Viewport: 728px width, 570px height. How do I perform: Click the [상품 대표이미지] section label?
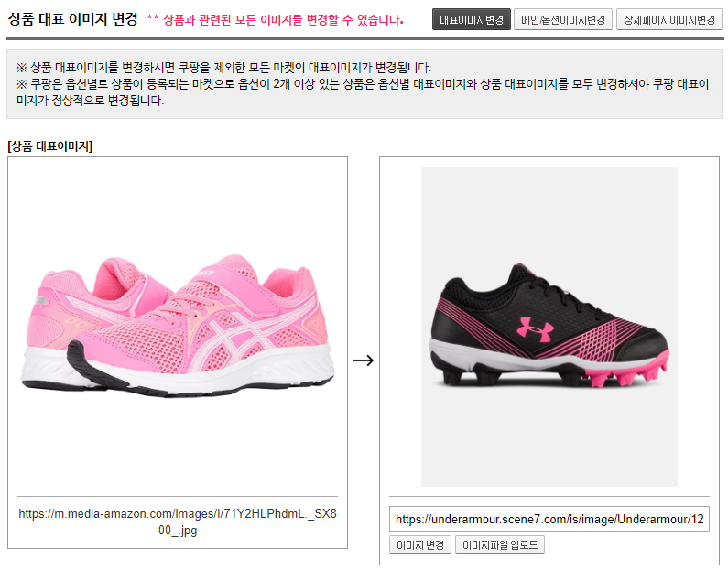pos(50,146)
